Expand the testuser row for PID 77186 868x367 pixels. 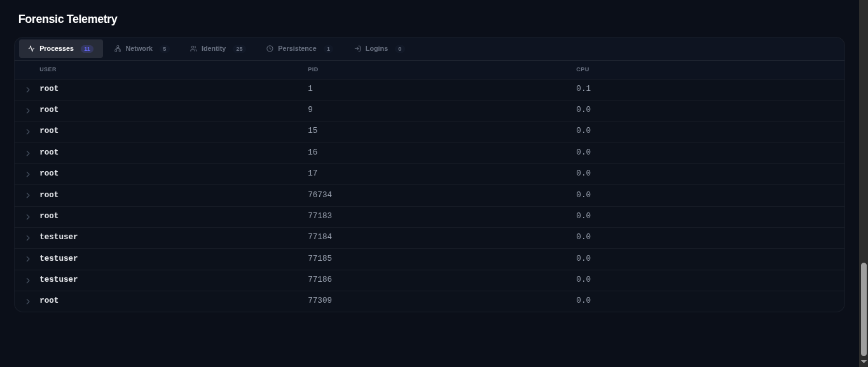tap(28, 280)
